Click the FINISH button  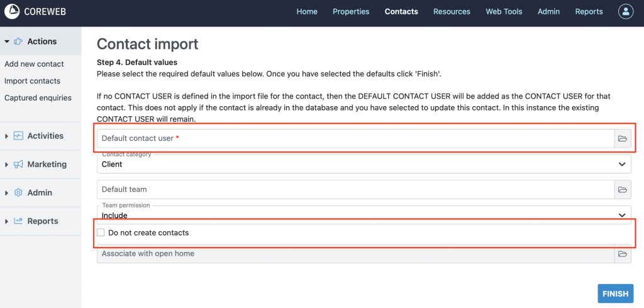pyautogui.click(x=615, y=294)
